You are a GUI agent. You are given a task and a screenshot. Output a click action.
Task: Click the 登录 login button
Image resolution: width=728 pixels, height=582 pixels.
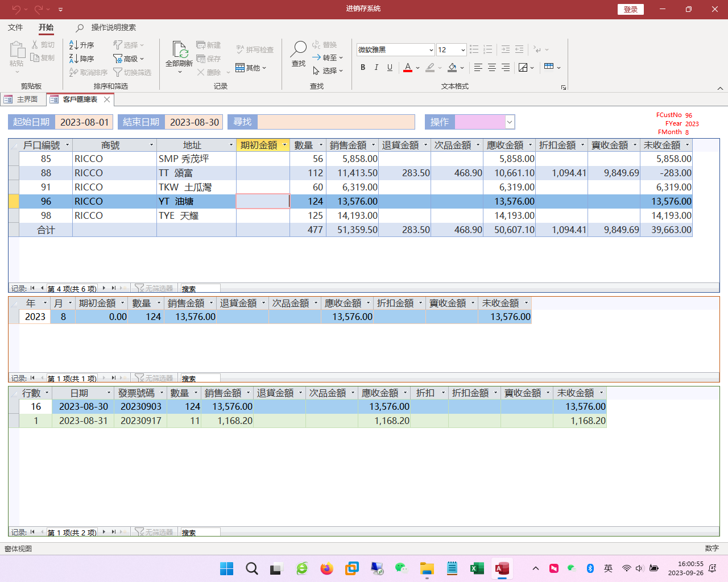click(630, 9)
